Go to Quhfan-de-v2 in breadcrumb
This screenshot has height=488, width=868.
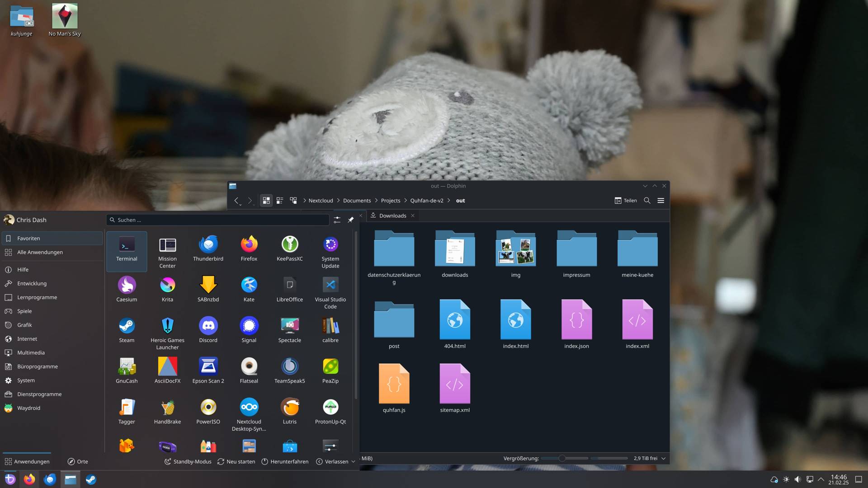click(x=426, y=200)
